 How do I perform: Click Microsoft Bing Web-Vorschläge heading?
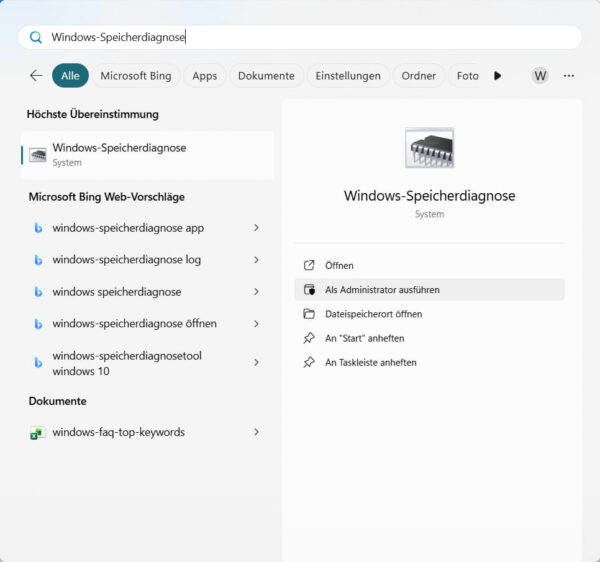(x=106, y=197)
